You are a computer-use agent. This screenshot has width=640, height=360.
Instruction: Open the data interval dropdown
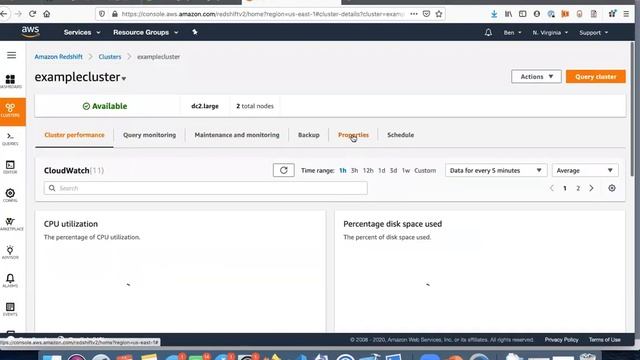[x=496, y=171]
